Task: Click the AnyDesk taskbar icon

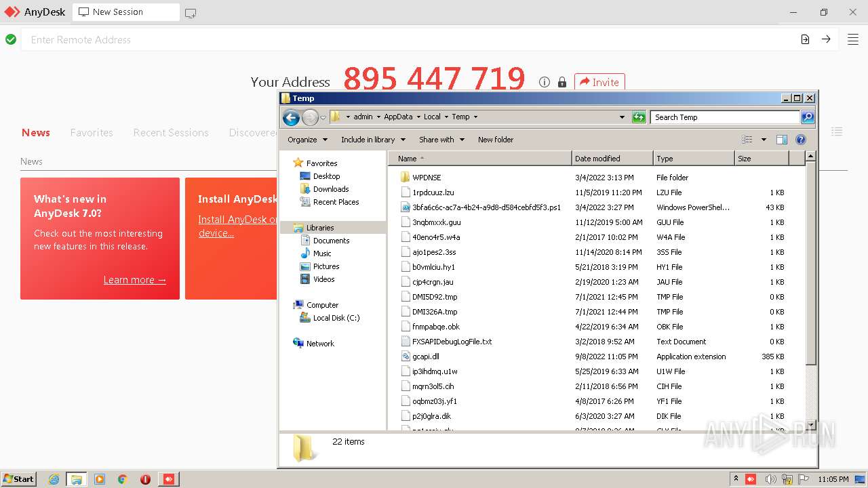Action: [168, 479]
